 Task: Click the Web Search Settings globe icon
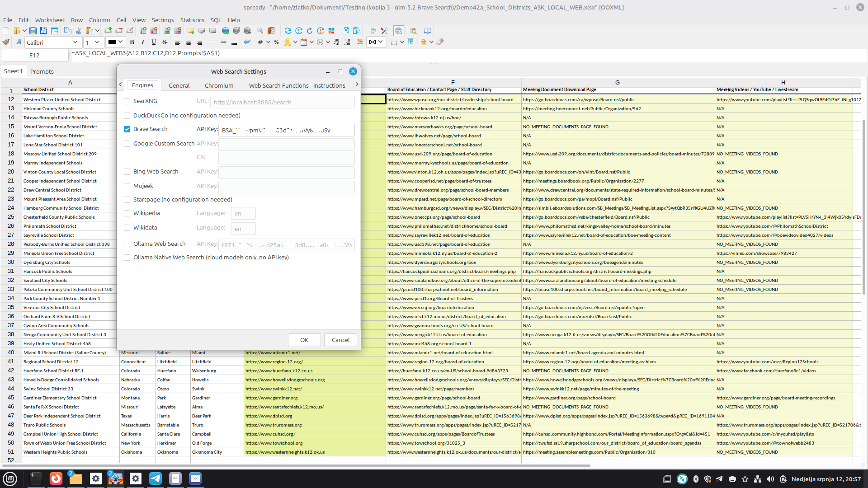coord(399,31)
